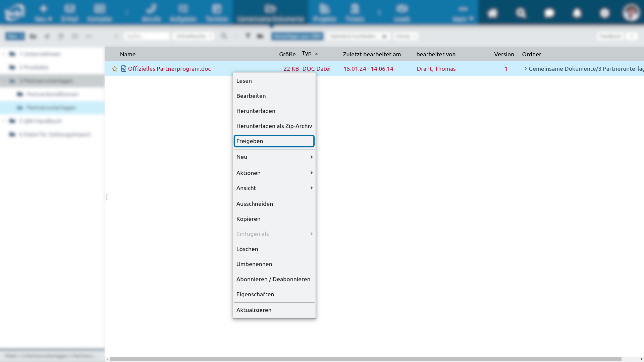Image resolution: width=644 pixels, height=362 pixels.
Task: Click the Word document icon beside the filename
Action: [124, 69]
